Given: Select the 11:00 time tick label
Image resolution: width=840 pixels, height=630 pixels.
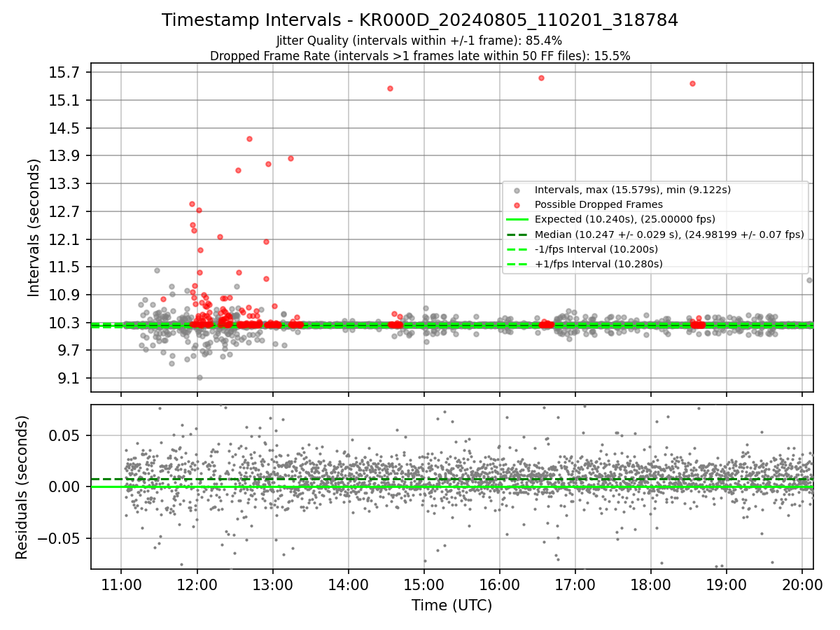Looking at the screenshot, I should pos(122,584).
